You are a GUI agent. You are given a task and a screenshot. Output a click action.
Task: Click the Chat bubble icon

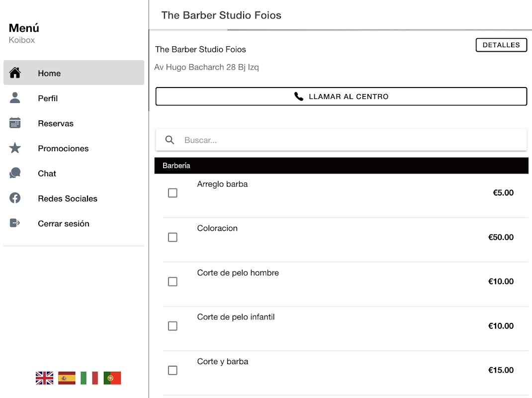(15, 173)
